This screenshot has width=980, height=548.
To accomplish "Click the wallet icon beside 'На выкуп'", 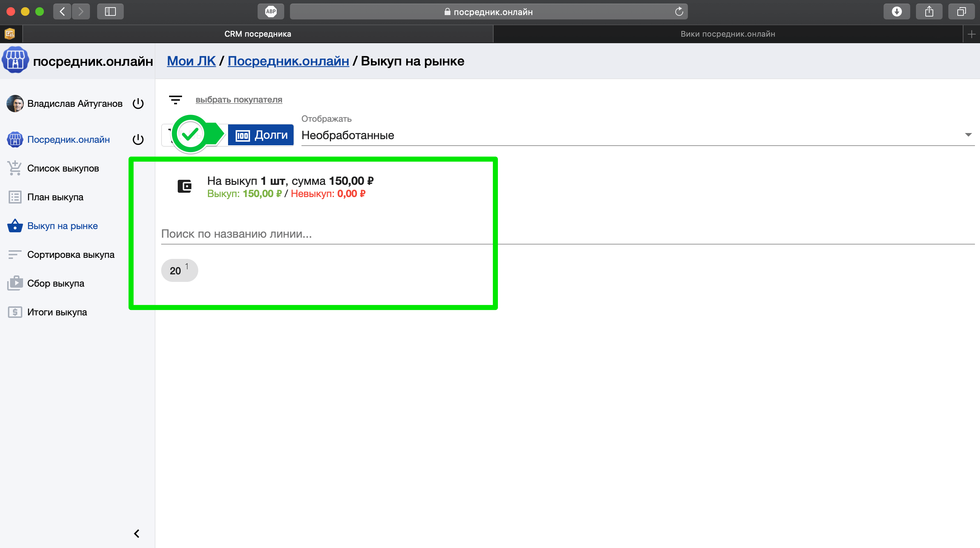I will (x=185, y=186).
